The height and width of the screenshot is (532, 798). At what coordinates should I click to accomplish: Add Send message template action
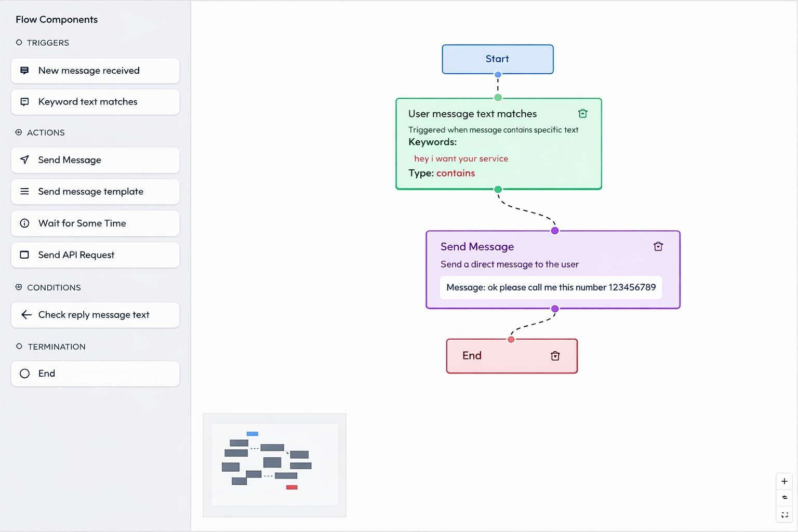tap(95, 192)
